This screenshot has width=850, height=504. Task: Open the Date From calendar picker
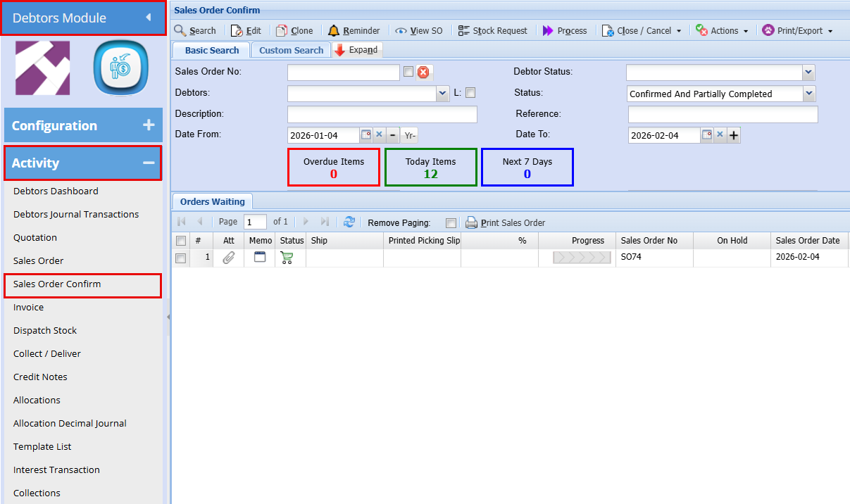[365, 134]
